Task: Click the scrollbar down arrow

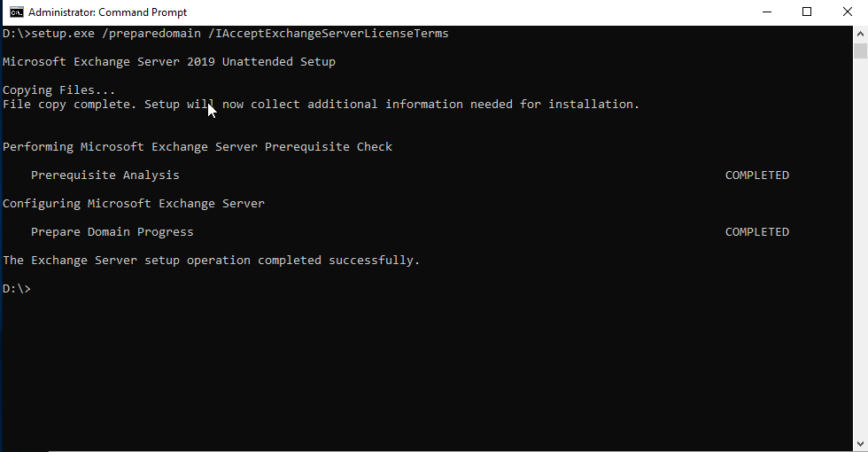Action: (x=860, y=444)
